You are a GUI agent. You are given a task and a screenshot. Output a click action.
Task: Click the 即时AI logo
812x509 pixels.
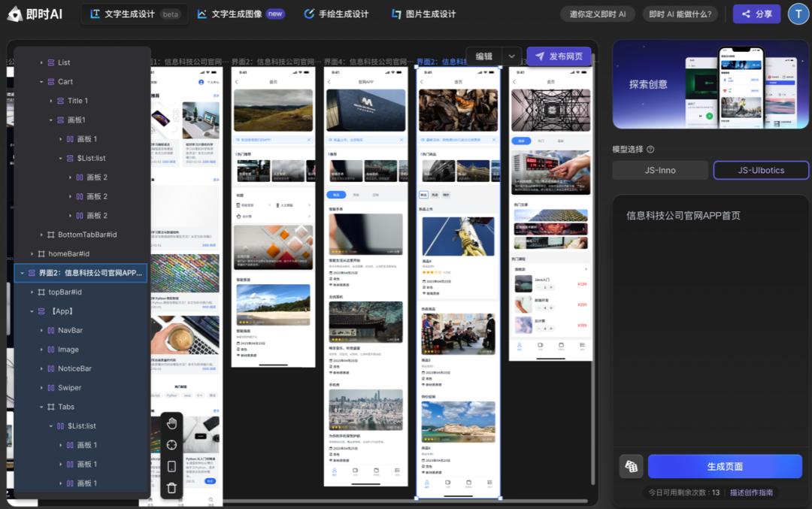[35, 14]
